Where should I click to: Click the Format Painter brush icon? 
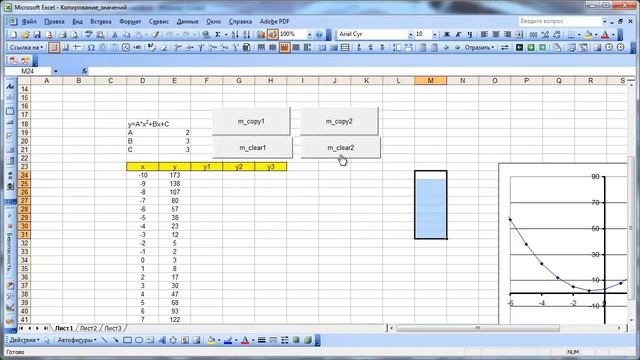point(156,35)
